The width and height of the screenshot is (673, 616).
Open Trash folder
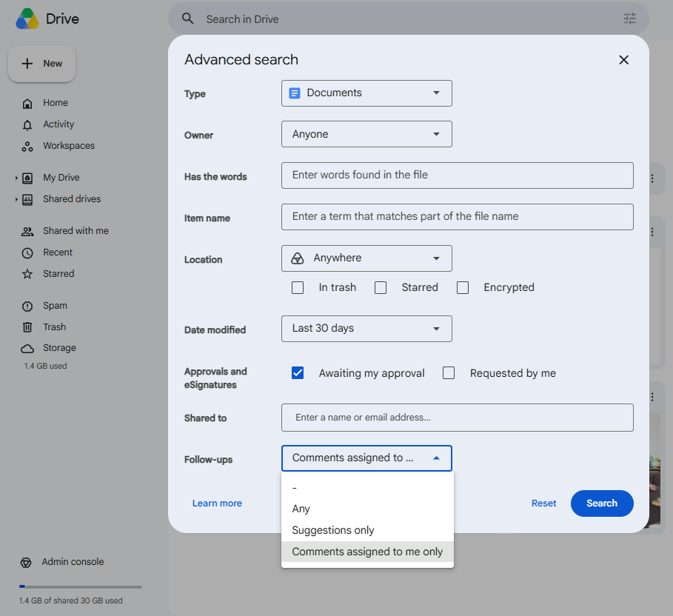click(x=55, y=327)
